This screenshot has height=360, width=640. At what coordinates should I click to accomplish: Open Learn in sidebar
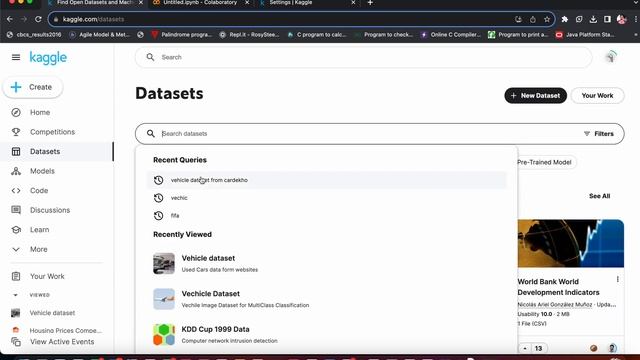click(x=39, y=230)
